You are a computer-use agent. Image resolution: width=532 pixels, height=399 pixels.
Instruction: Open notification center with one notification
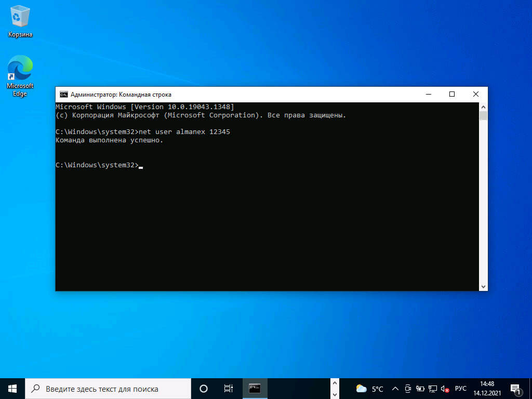[x=515, y=389]
